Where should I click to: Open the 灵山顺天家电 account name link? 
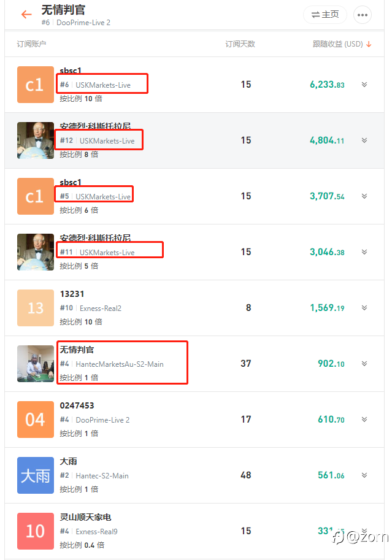click(85, 518)
